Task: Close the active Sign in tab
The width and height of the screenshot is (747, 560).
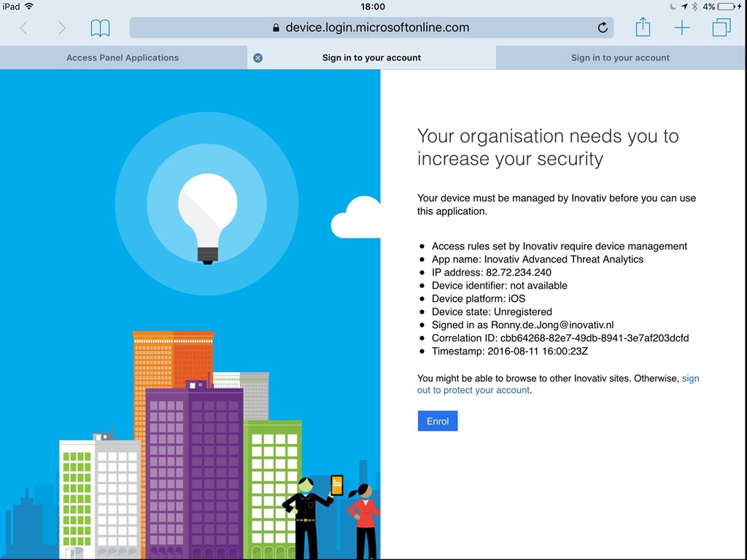Action: tap(258, 58)
